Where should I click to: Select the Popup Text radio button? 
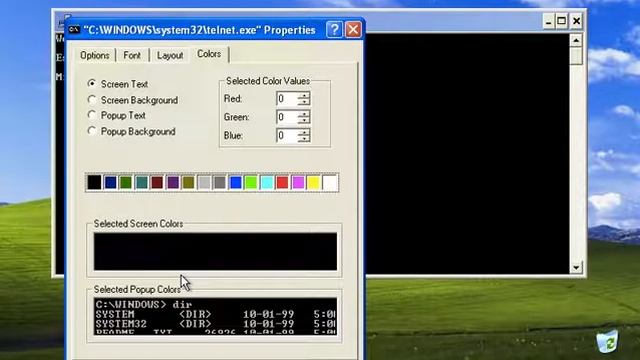click(92, 115)
